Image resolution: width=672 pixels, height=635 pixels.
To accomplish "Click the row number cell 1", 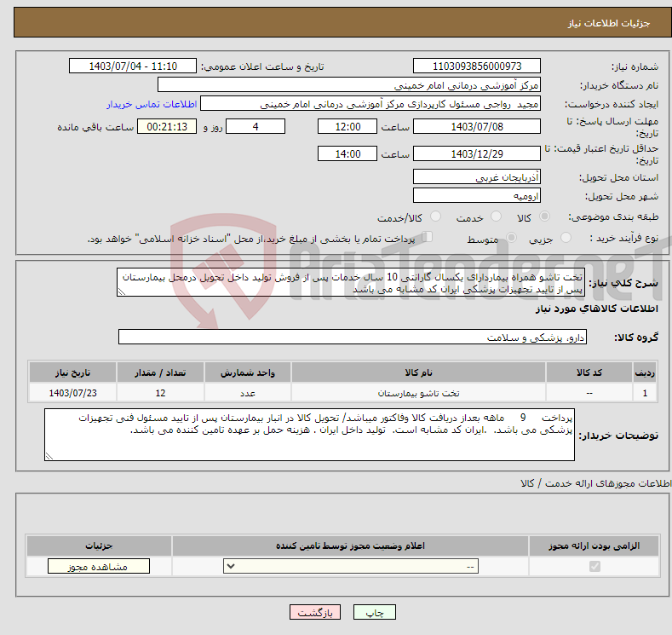I will click(645, 393).
